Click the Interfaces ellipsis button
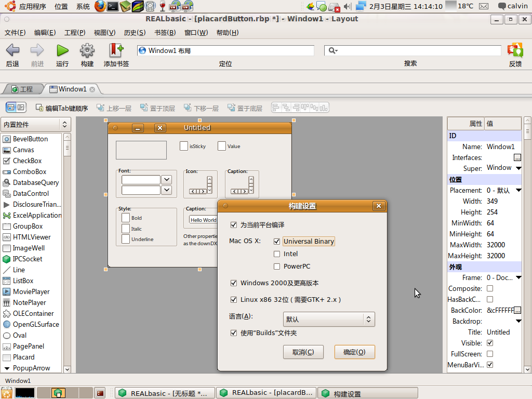The width and height of the screenshot is (532, 399). [x=517, y=157]
